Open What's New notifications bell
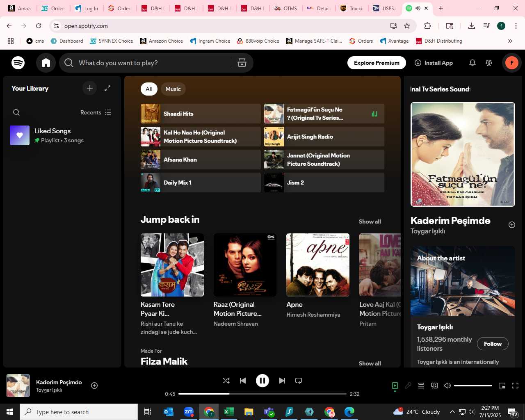This screenshot has height=420, width=525. click(472, 63)
